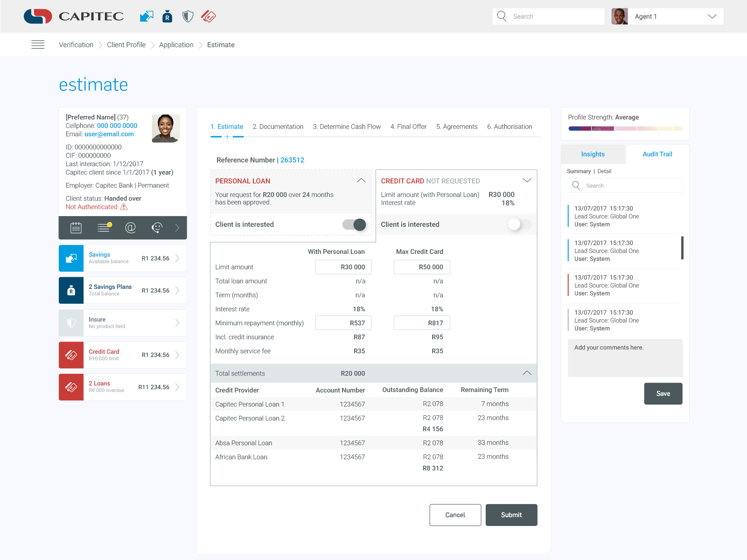Image resolution: width=747 pixels, height=560 pixels.
Task: Edit Max Credit Card limit R50 000 field
Action: tap(422, 267)
